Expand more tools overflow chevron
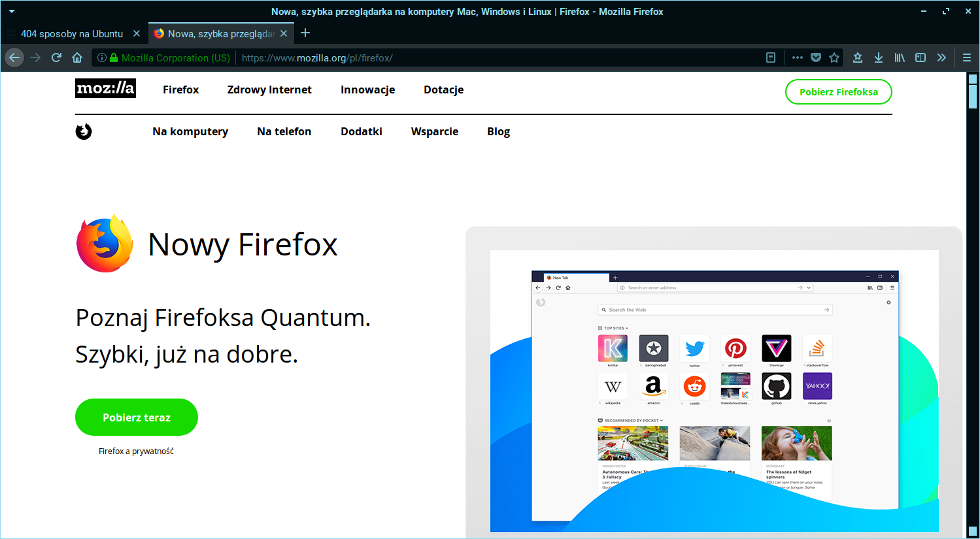The width and height of the screenshot is (980, 539). click(x=941, y=57)
